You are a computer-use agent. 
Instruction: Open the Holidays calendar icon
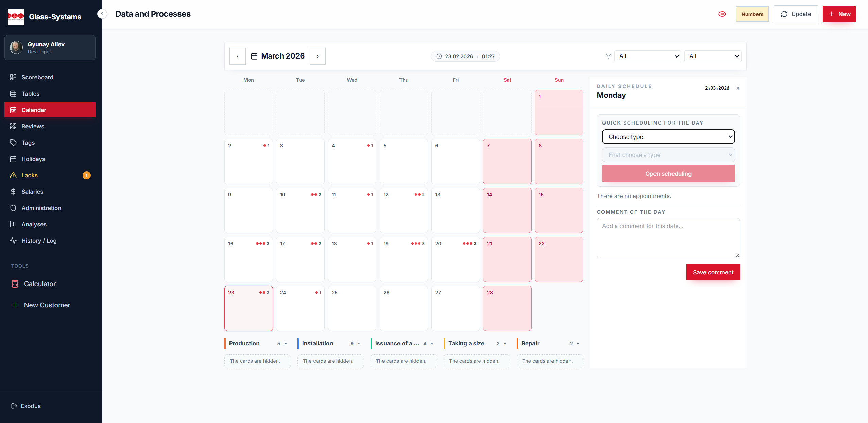13,159
